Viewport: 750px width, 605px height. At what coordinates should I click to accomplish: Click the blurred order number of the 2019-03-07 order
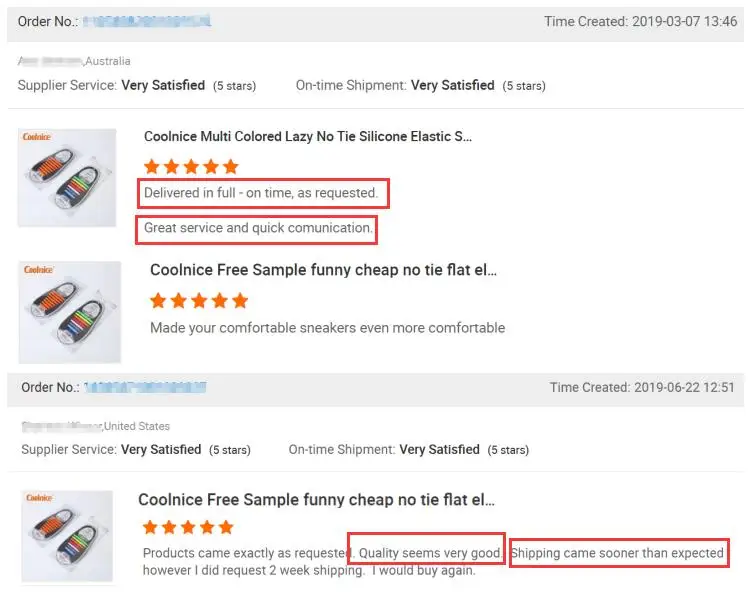[146, 21]
